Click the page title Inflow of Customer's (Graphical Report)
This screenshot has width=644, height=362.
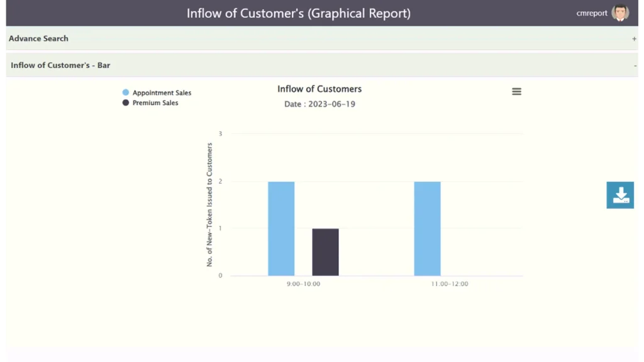(x=299, y=13)
